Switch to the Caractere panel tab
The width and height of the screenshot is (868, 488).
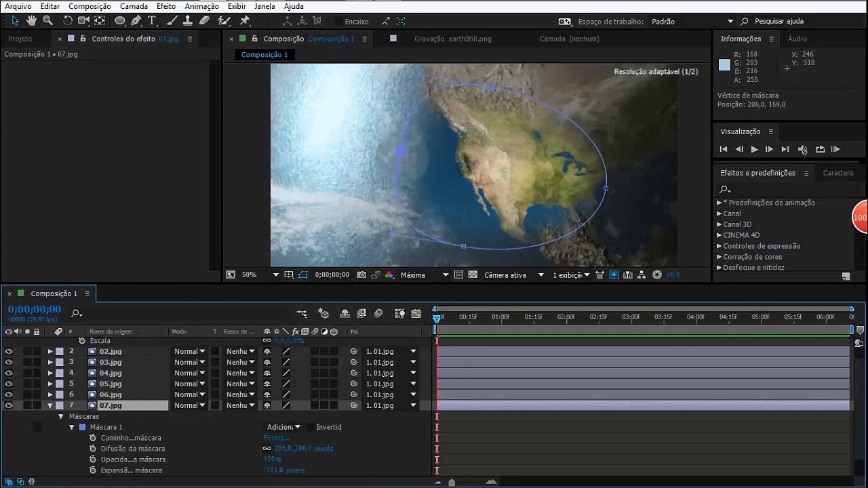(838, 173)
